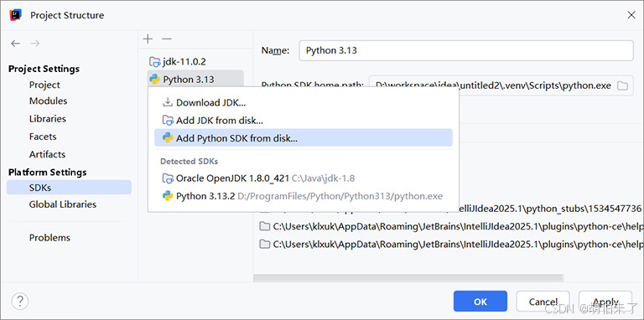Open the Global Libraries page
The width and height of the screenshot is (644, 320).
coord(62,204)
